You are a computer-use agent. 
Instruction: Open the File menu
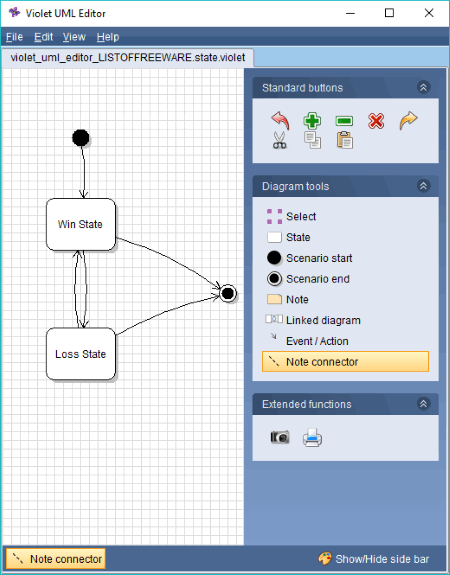coord(15,37)
